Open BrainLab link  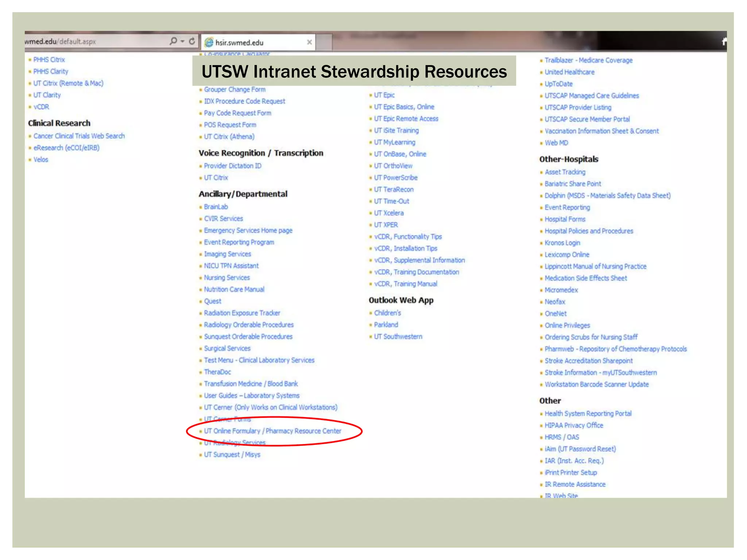pyautogui.click(x=216, y=207)
